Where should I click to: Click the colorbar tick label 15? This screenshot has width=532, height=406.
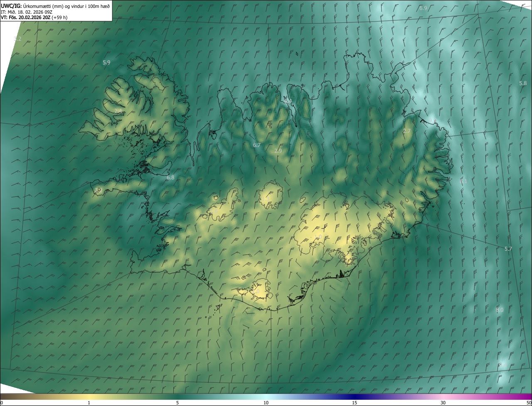click(x=355, y=403)
